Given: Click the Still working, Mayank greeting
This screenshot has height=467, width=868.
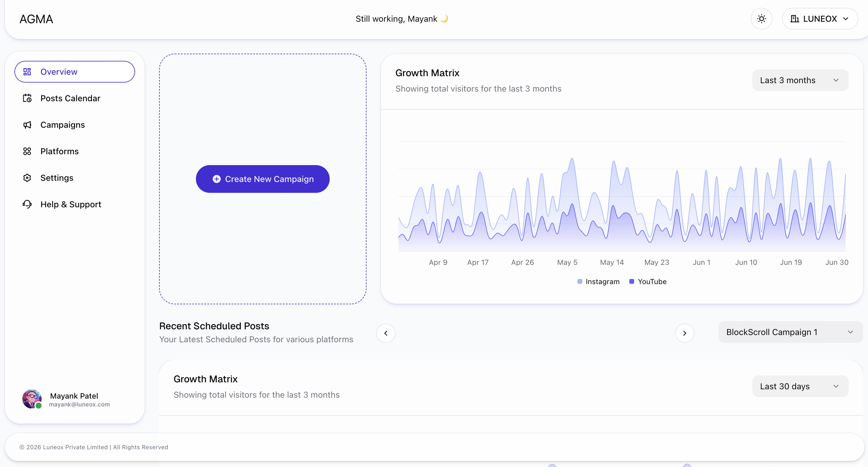Looking at the screenshot, I should tap(402, 19).
